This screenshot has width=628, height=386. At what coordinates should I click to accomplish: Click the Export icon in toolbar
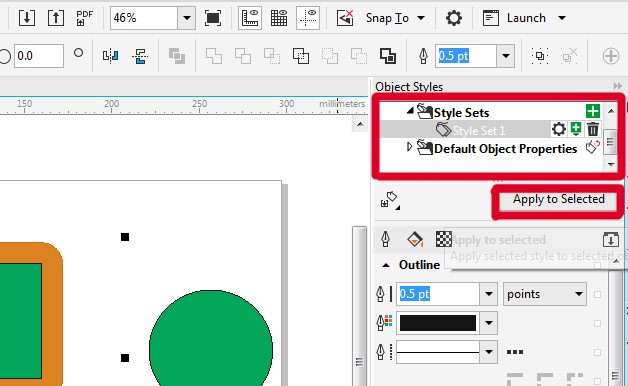click(56, 18)
